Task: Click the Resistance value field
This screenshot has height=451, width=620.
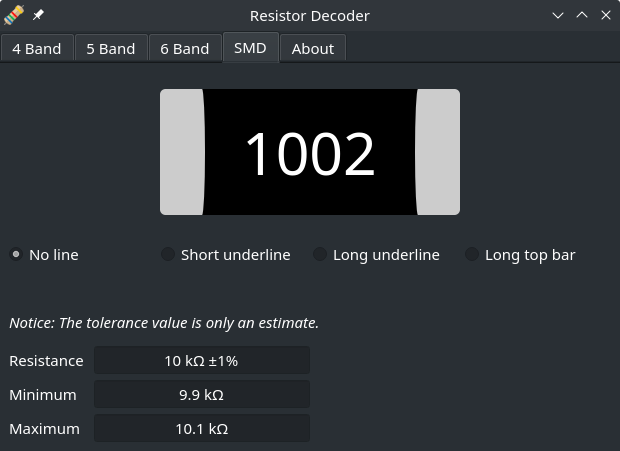Action: point(202,360)
